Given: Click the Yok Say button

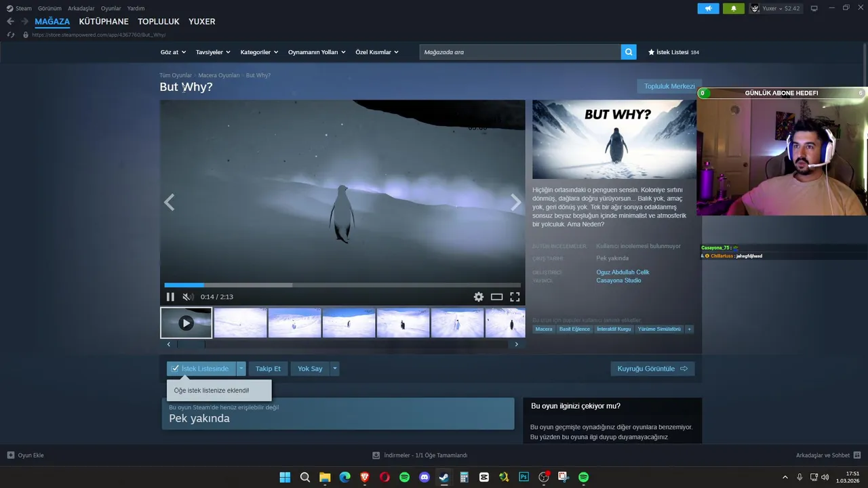Looking at the screenshot, I should [x=310, y=369].
